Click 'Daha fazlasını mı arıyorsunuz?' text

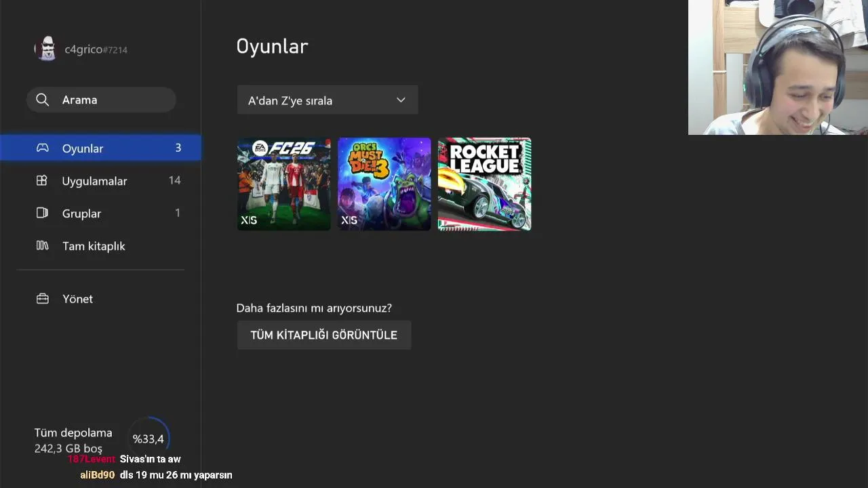(x=314, y=308)
